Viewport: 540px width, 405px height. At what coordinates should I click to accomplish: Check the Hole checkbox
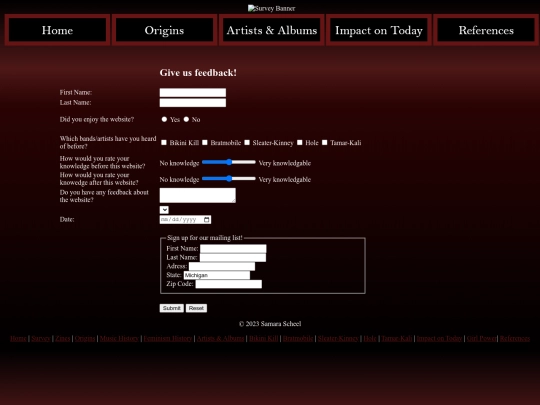[300, 143]
